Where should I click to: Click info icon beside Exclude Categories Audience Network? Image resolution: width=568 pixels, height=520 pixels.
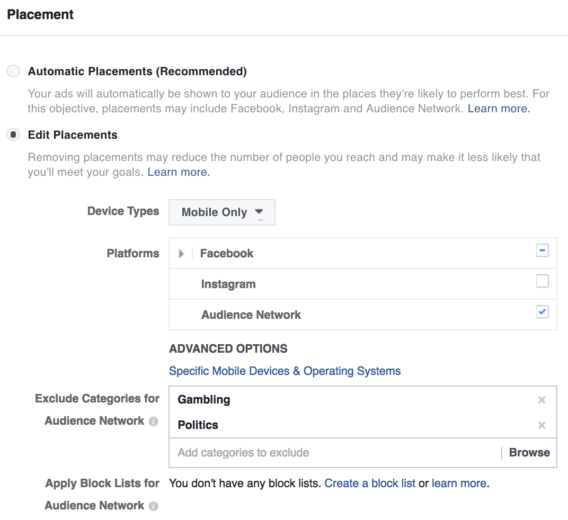154,421
